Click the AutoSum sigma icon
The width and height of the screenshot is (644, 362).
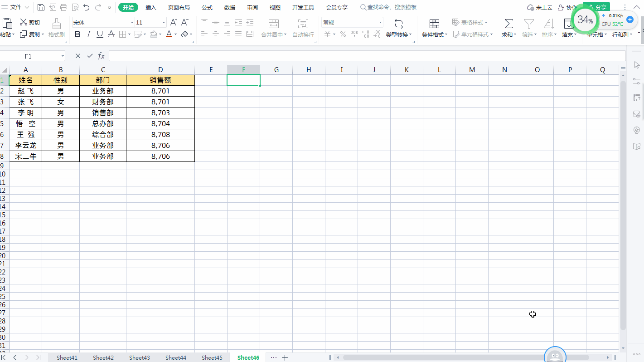coord(509,23)
